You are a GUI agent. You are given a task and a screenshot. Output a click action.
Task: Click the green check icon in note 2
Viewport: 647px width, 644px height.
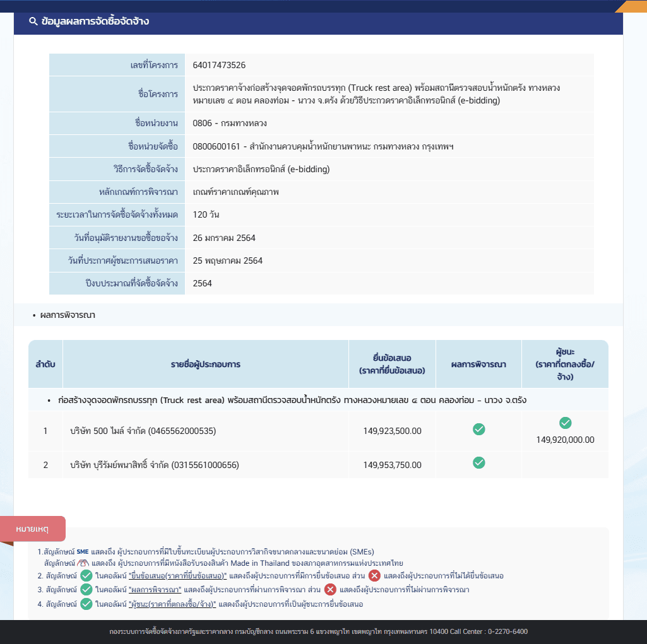tap(86, 575)
